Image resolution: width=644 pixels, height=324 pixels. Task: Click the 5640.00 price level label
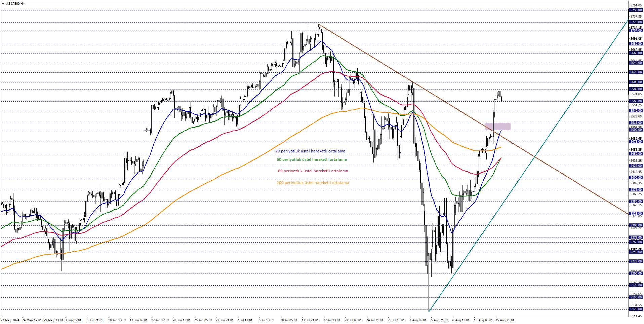pos(636,63)
